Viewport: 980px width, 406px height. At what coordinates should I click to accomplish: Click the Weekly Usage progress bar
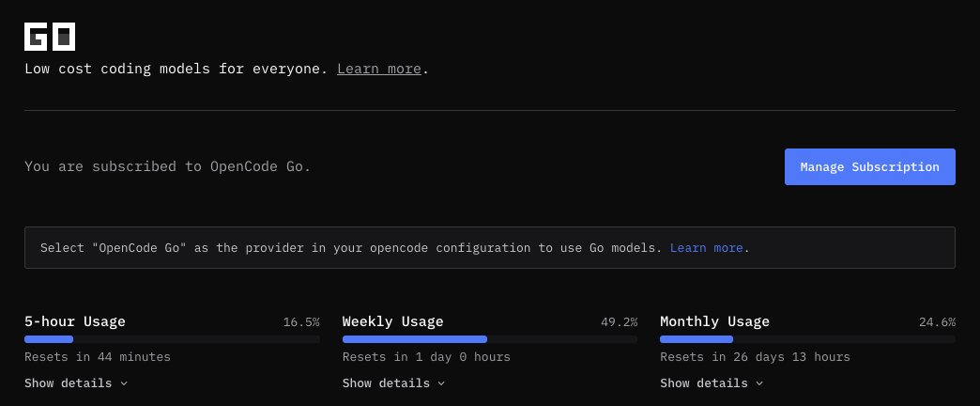[x=490, y=339]
